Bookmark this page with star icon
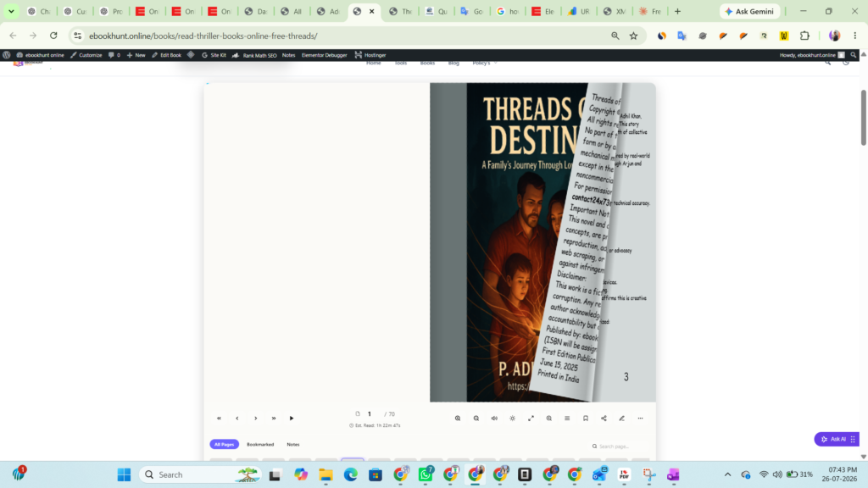This screenshot has height=488, width=868. [634, 36]
